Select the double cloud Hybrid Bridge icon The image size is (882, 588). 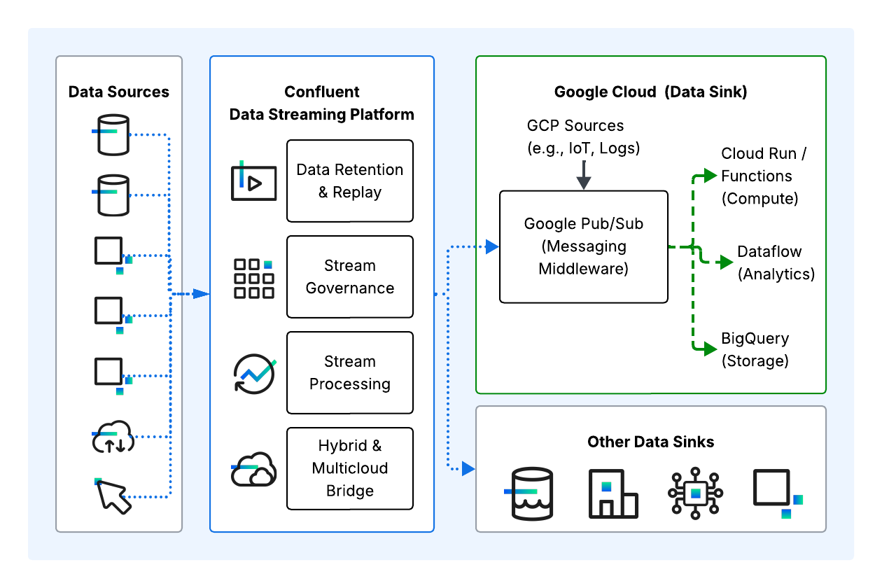point(253,469)
